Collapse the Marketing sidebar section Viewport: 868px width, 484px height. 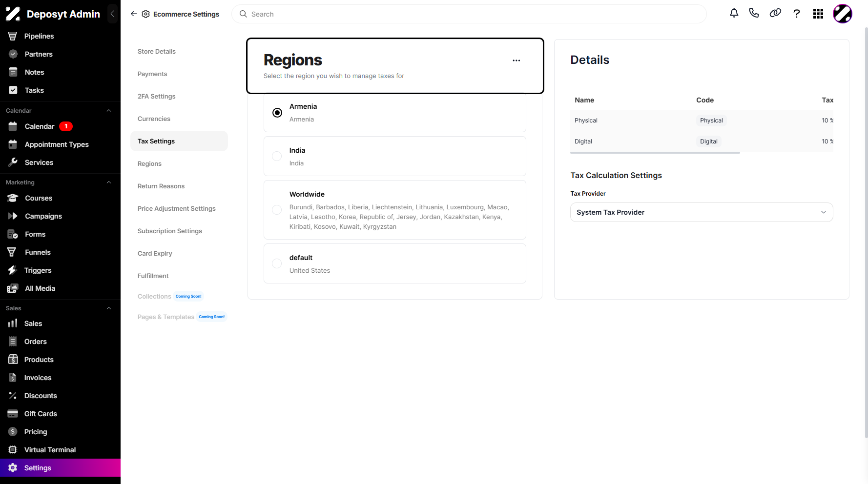(109, 182)
